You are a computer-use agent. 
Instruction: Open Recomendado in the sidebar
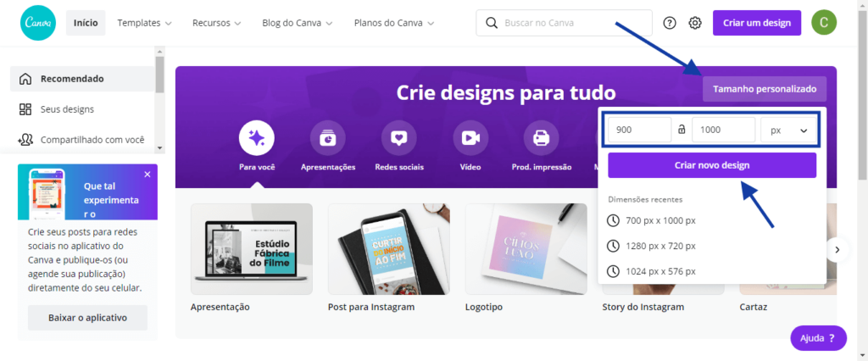click(82, 79)
